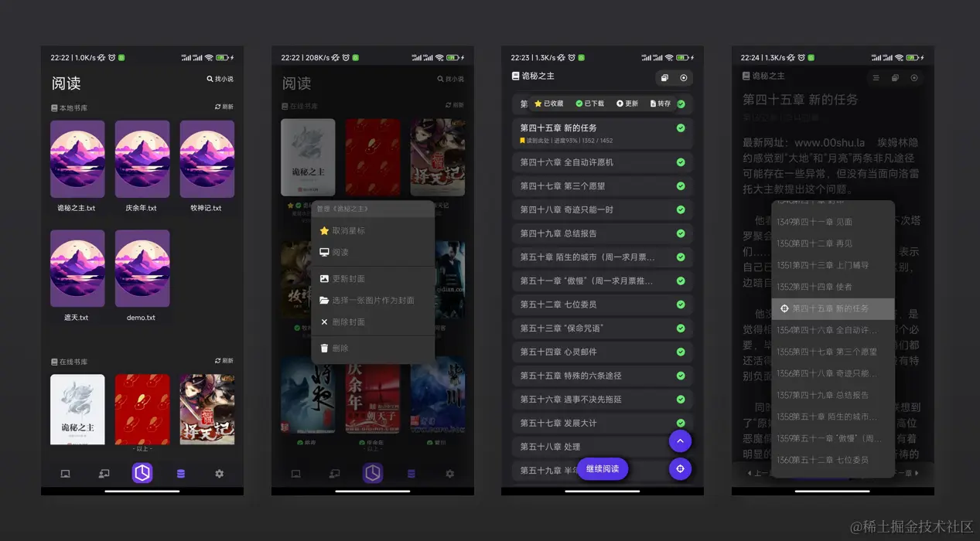This screenshot has height=541, width=980.
Task: Select the purple clock tab on first screen
Action: point(142,473)
